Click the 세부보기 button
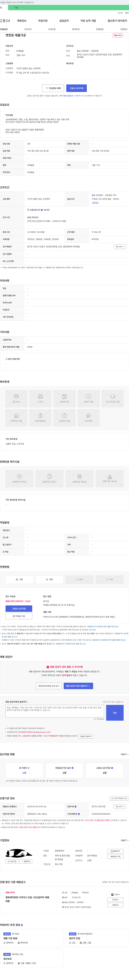Image resolution: width=129 pixels, height=980 pixels. pos(115,905)
